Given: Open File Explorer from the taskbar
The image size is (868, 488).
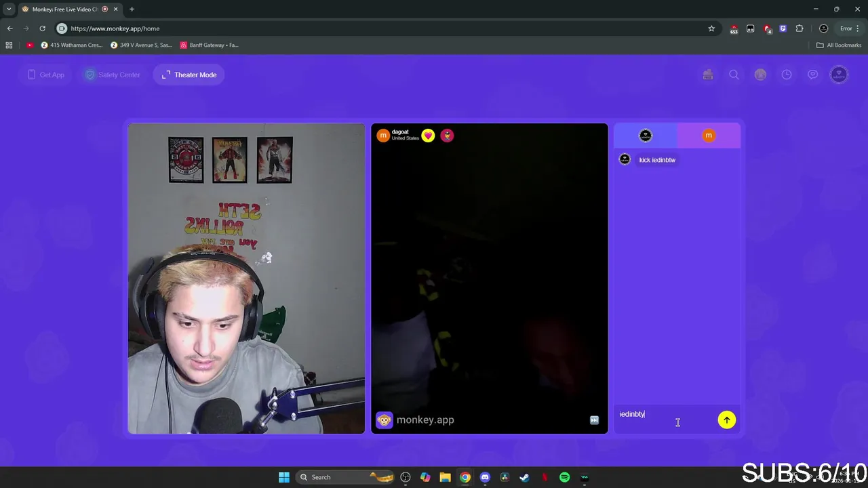Looking at the screenshot, I should pos(445,477).
